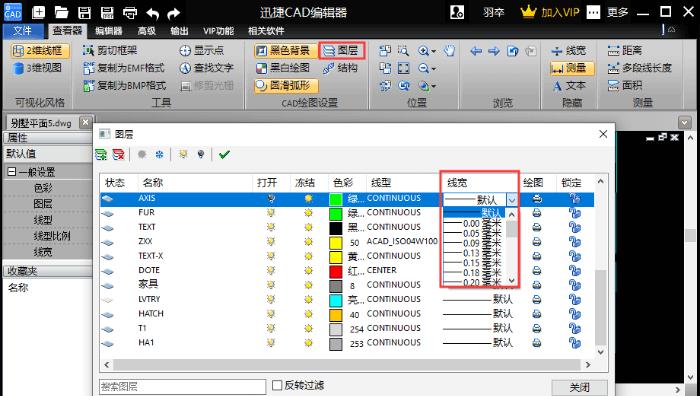Select the 3维视图 view button

click(38, 68)
